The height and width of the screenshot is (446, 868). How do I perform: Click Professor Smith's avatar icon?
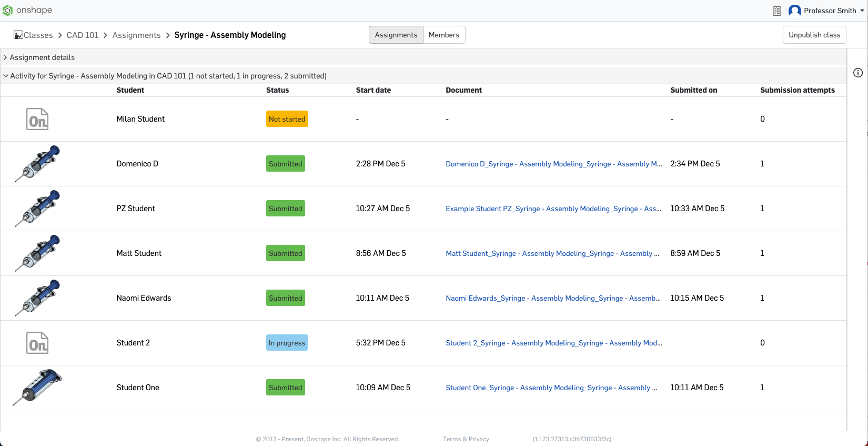795,11
